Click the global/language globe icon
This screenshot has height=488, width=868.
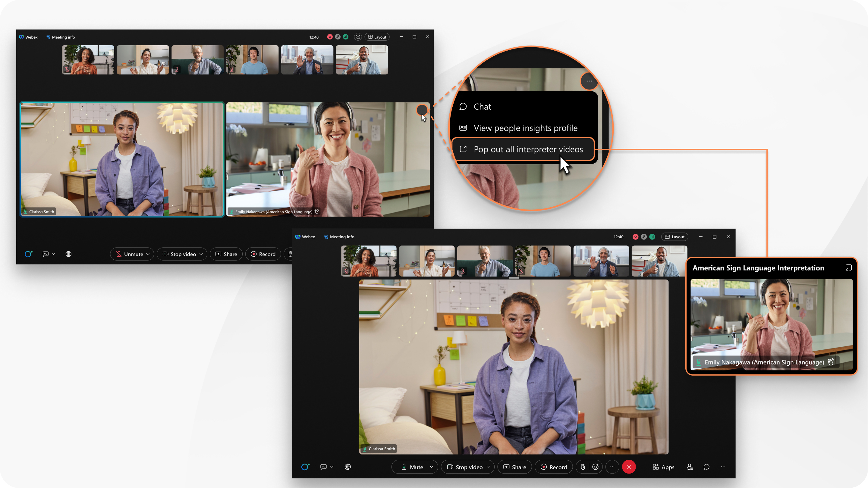click(68, 253)
